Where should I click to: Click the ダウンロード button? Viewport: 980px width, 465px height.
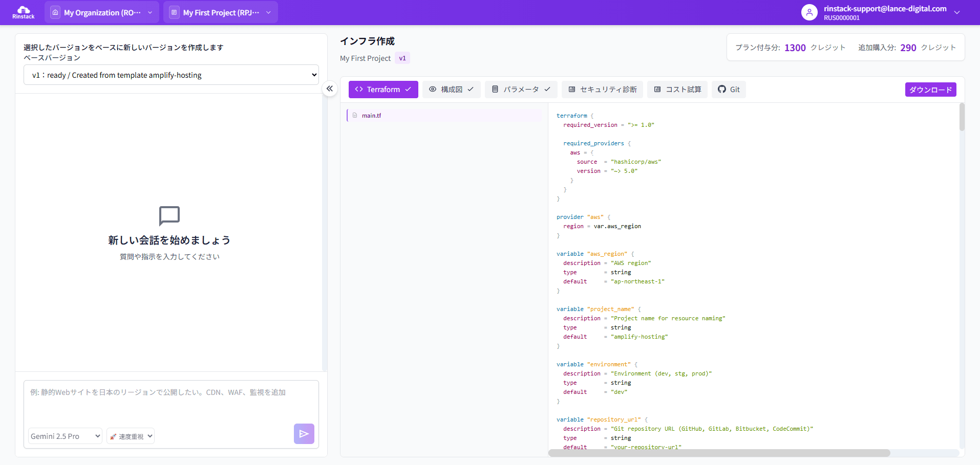(x=930, y=90)
